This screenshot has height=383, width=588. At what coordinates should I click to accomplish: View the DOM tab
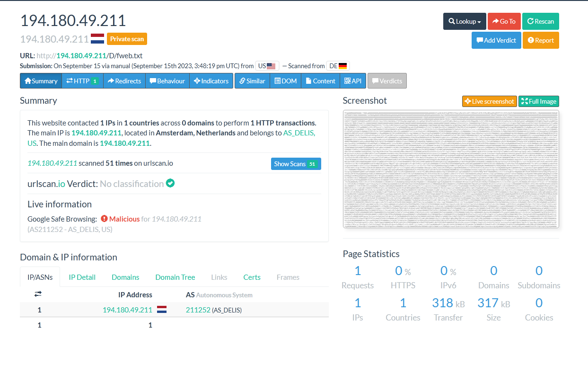[285, 81]
